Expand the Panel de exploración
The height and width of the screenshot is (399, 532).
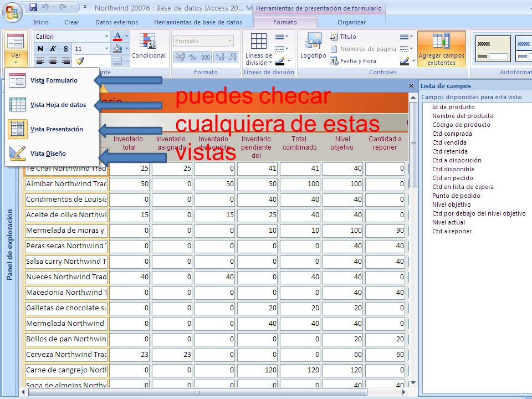9,244
